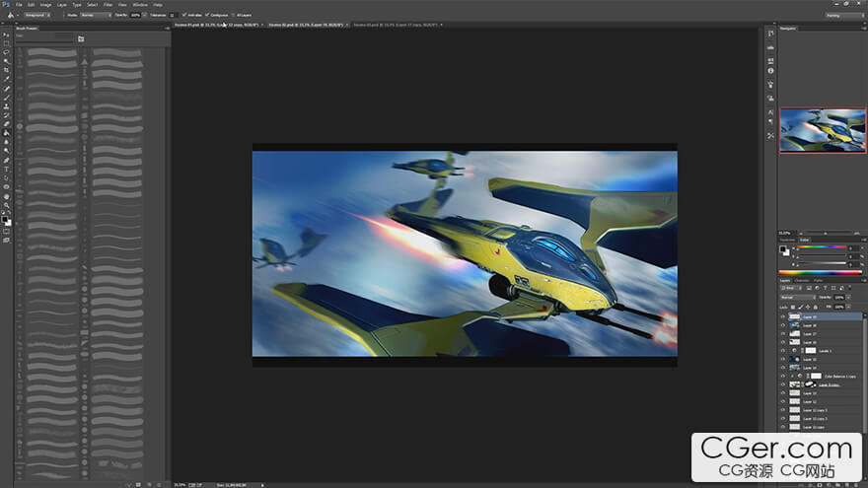Viewport: 868px width, 488px height.
Task: Select the Eraser tool
Action: coord(6,124)
